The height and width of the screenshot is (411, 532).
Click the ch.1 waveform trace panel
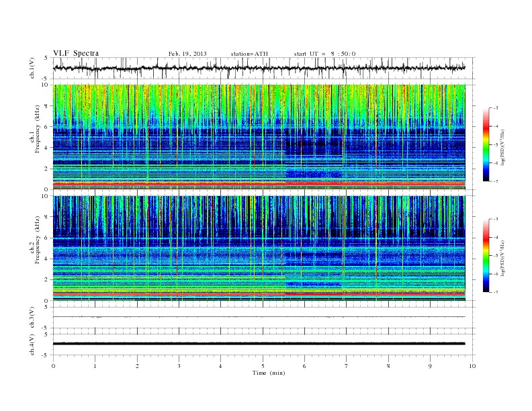click(264, 68)
